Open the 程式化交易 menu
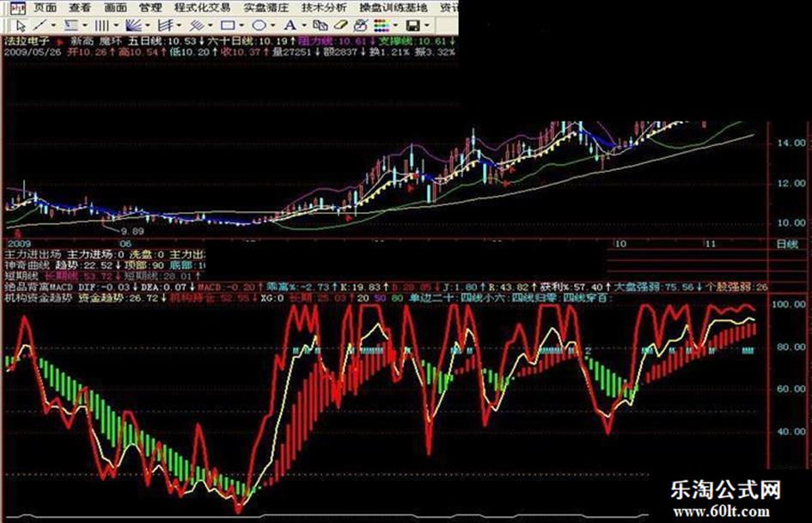This screenshot has width=812, height=523. [x=203, y=8]
